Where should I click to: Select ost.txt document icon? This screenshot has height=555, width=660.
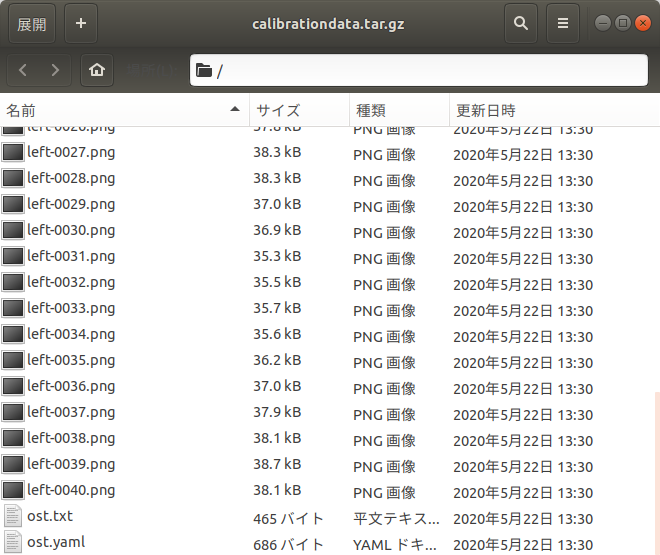pyautogui.click(x=13, y=516)
